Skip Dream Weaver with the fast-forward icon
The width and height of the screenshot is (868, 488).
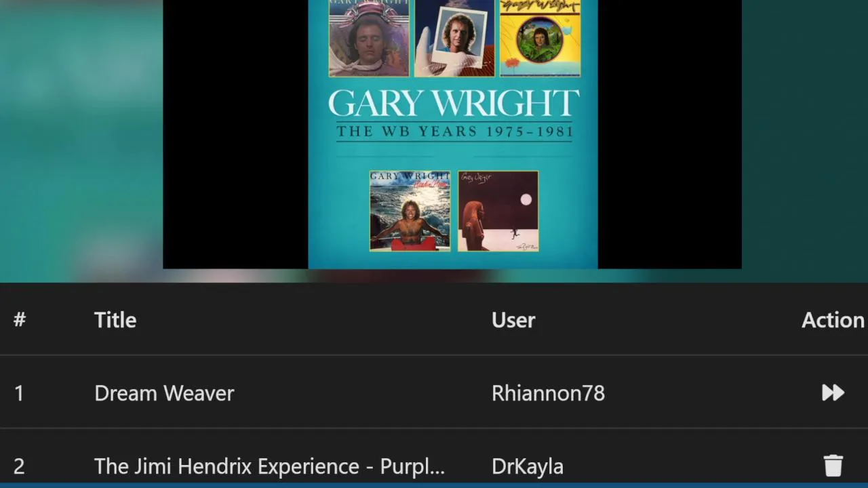[x=833, y=392]
